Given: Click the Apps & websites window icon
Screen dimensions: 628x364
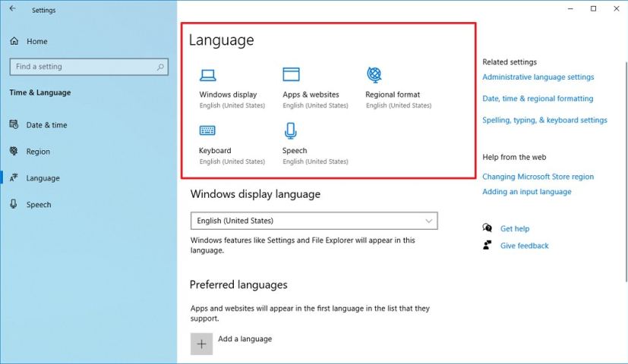Looking at the screenshot, I should 291,74.
